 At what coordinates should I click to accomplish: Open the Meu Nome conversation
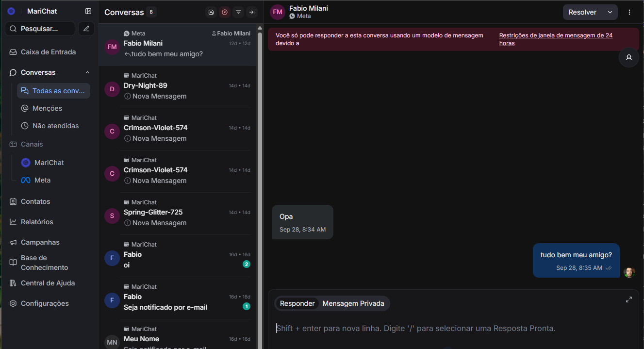178,334
